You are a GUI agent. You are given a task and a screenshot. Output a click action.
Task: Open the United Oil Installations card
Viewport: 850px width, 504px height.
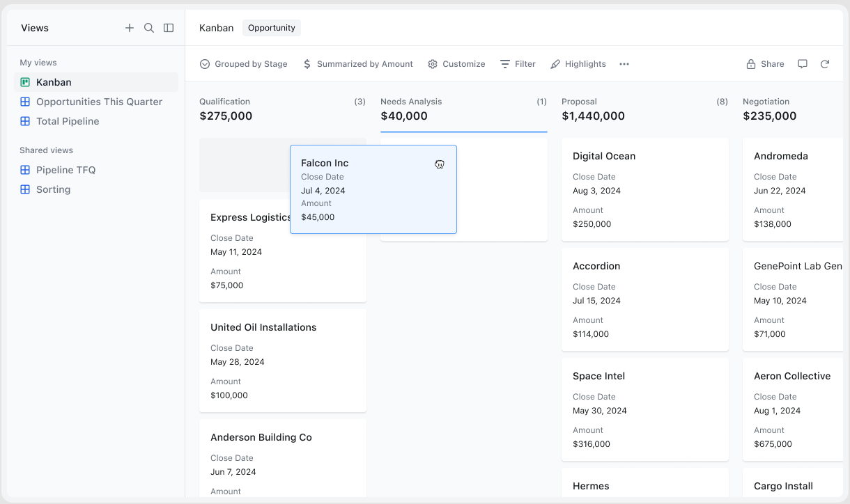pyautogui.click(x=283, y=361)
